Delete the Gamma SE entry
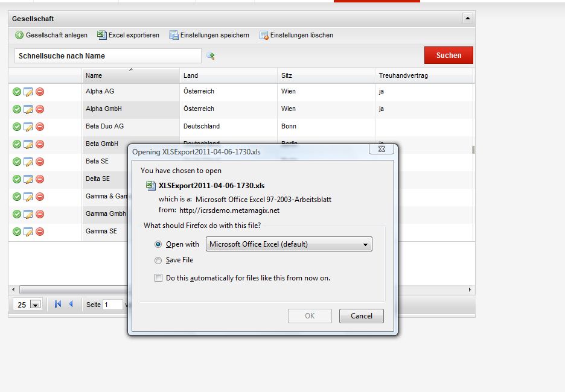This screenshot has height=392, width=565. [x=40, y=232]
